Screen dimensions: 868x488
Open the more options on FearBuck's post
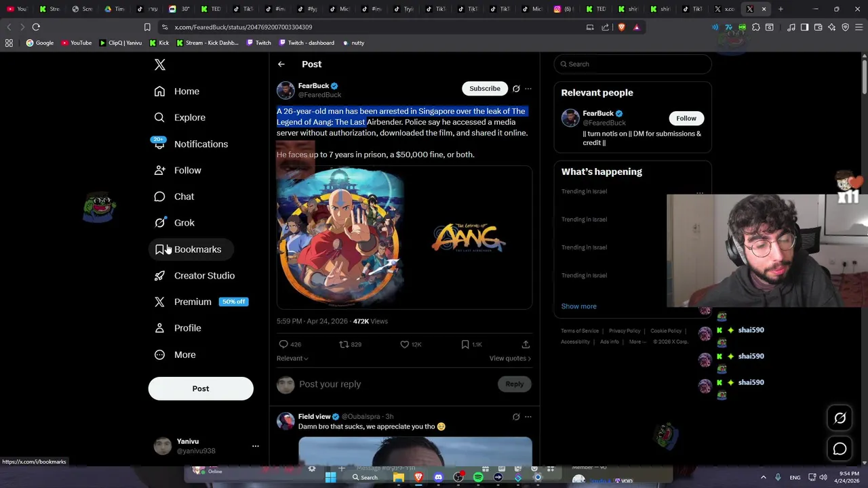pyautogui.click(x=528, y=89)
